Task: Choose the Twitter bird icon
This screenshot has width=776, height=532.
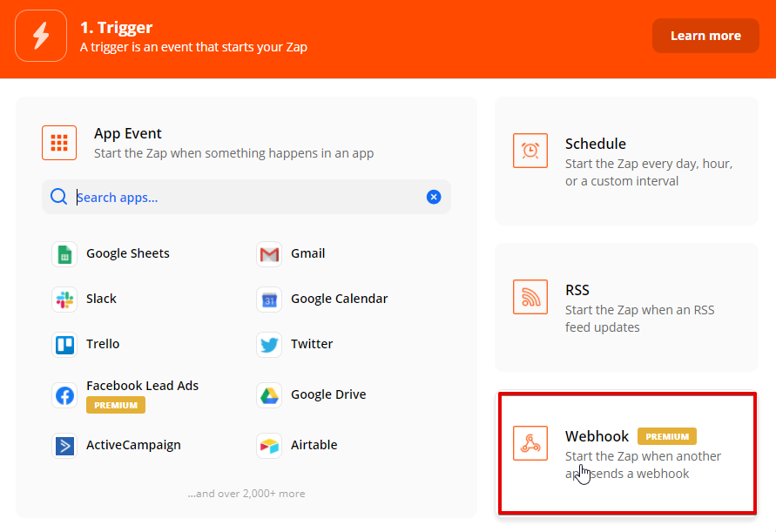Action: (x=269, y=345)
